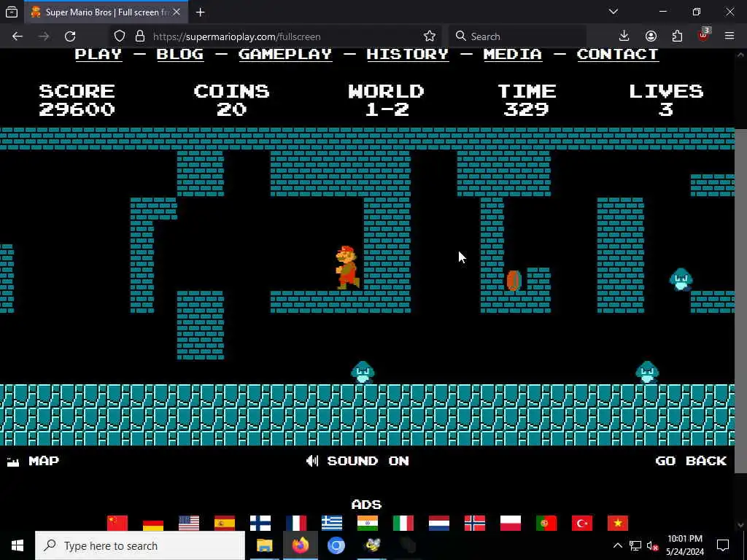747x560 pixels.
Task: Reload the page with refresh icon
Action: 70,36
